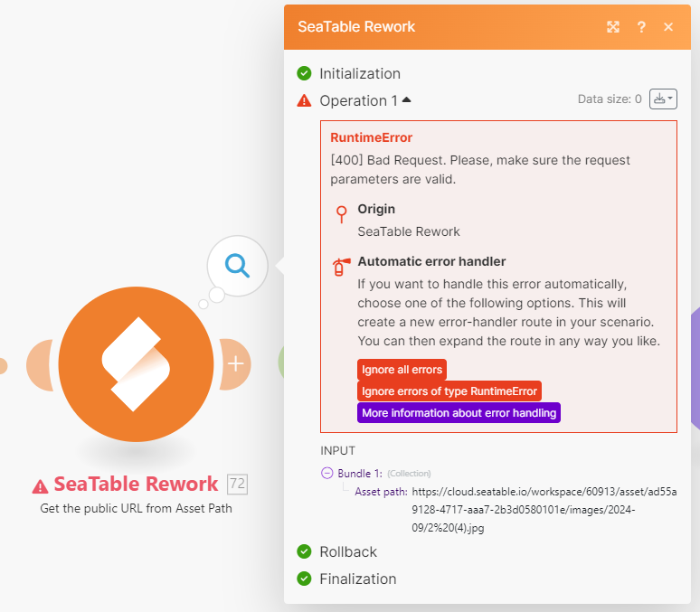Image resolution: width=700 pixels, height=612 pixels.
Task: Expand the panel to full screen
Action: click(613, 27)
